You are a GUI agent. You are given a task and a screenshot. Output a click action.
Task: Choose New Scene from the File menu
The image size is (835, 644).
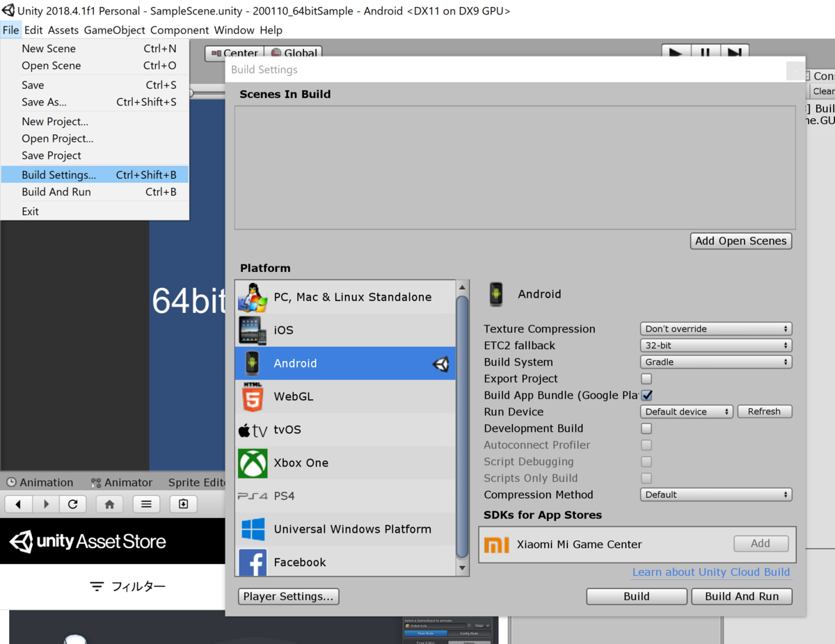click(95, 49)
